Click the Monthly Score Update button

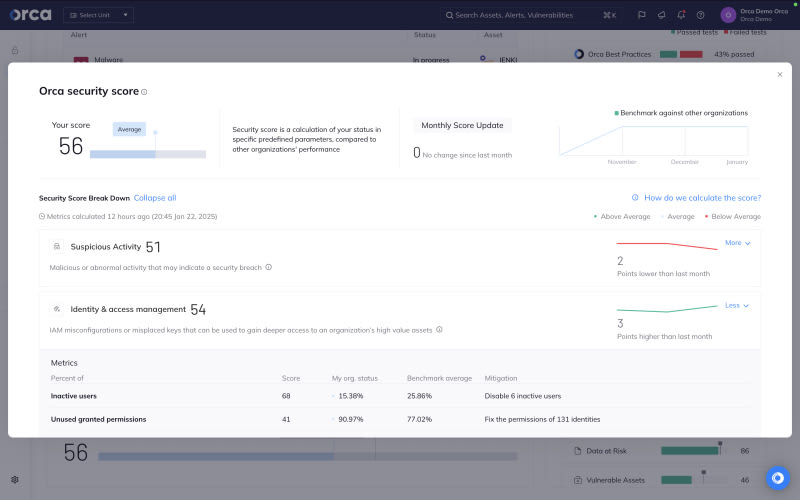pyautogui.click(x=462, y=125)
